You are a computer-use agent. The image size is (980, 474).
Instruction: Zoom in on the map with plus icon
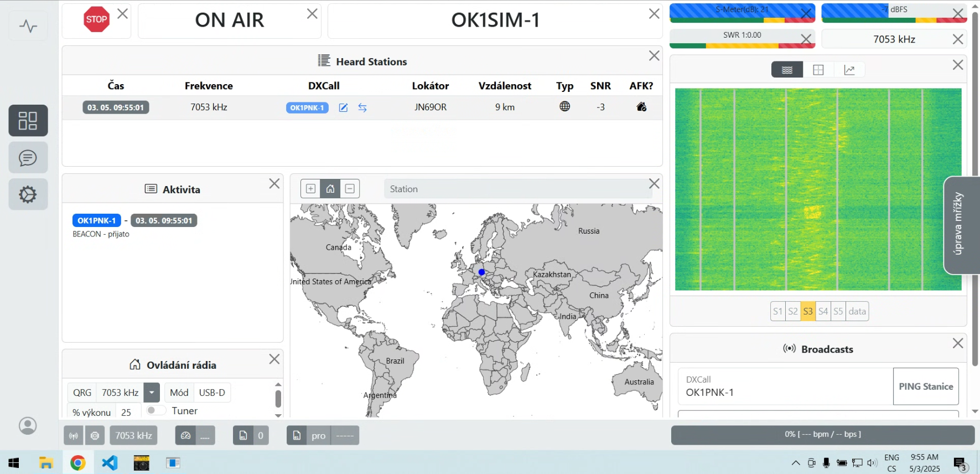coord(310,189)
